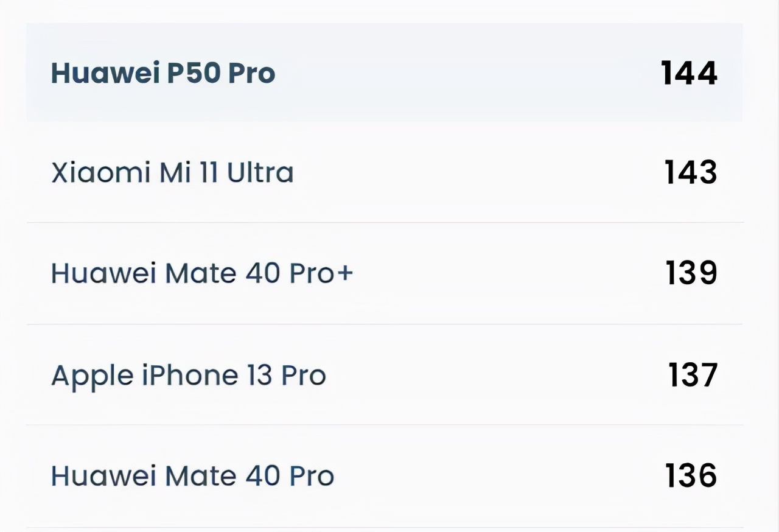Click the middle of the Xiaomi row

463,173
